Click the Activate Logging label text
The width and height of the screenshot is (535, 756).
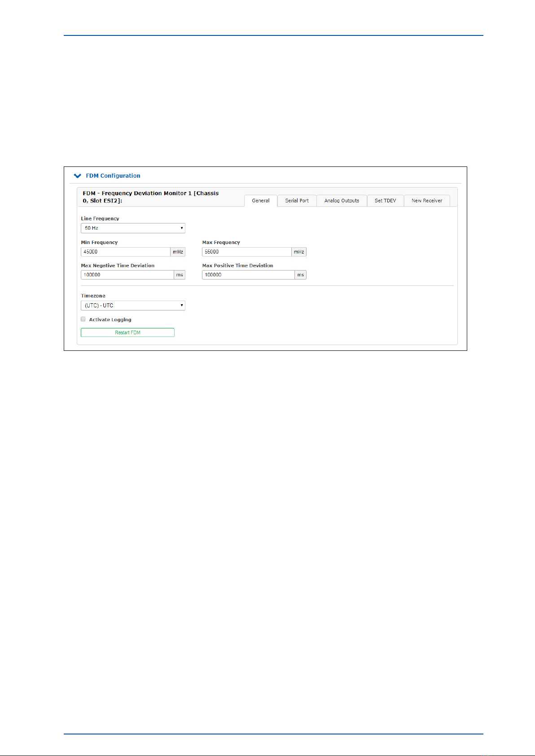[110, 319]
